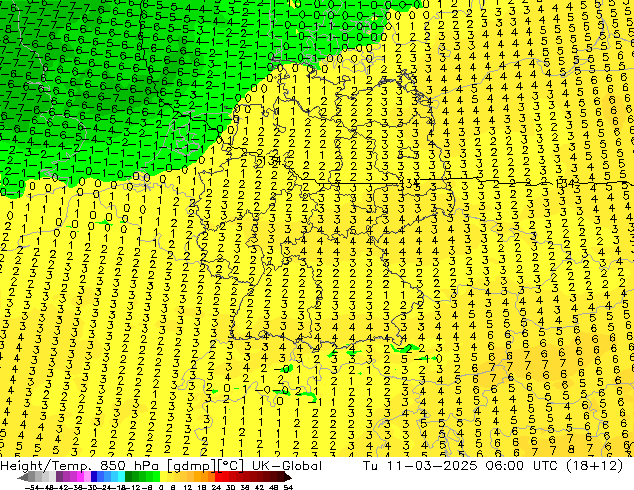
Task: Click the '30' positive legend scale value
Action: pos(230,487)
